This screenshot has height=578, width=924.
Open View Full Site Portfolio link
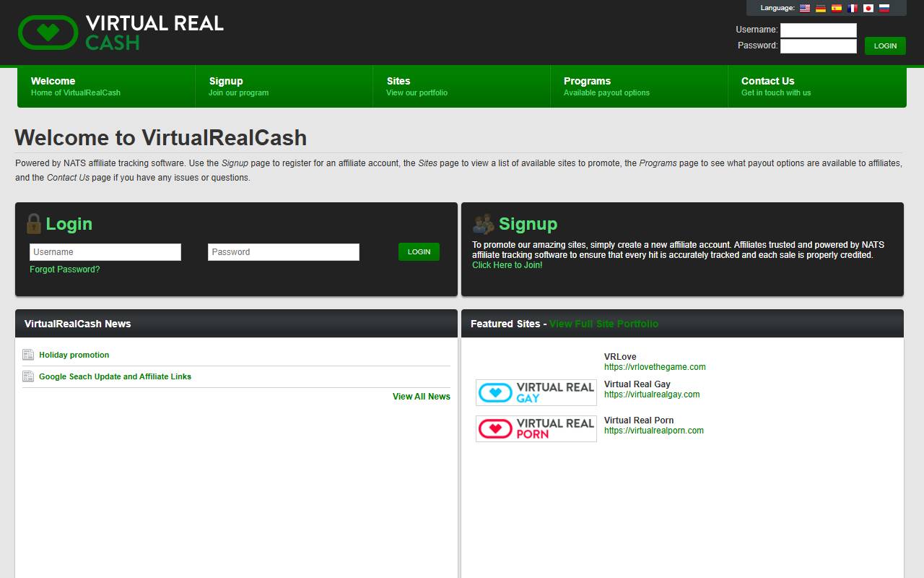(x=603, y=324)
